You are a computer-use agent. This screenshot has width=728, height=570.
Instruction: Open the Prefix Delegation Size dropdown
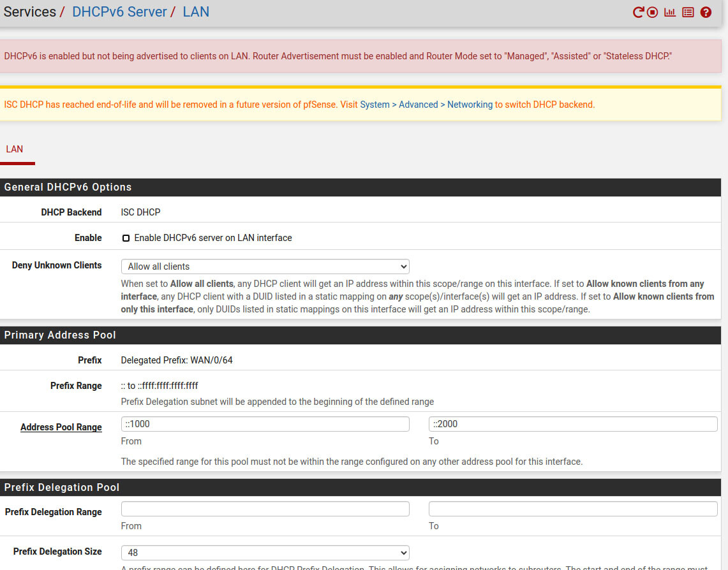point(265,552)
